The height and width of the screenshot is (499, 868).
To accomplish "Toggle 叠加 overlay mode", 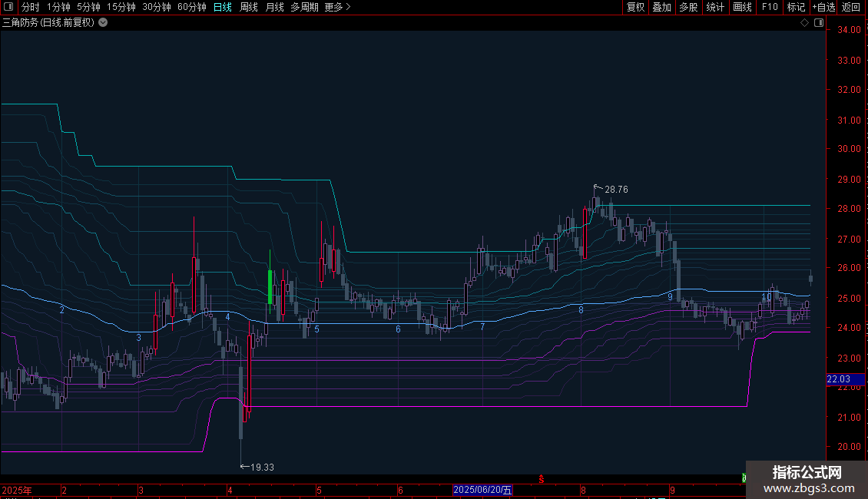I will click(x=661, y=7).
